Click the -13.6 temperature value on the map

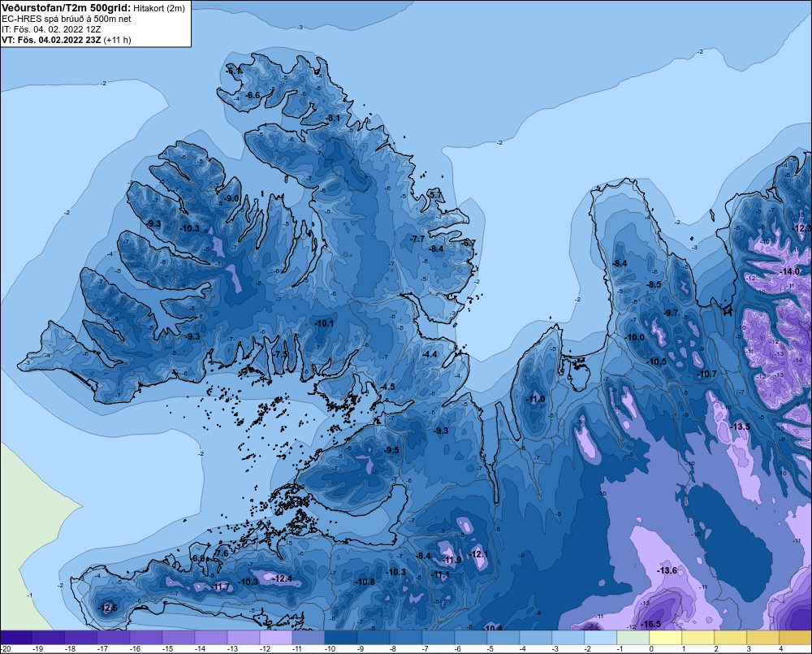tap(667, 570)
